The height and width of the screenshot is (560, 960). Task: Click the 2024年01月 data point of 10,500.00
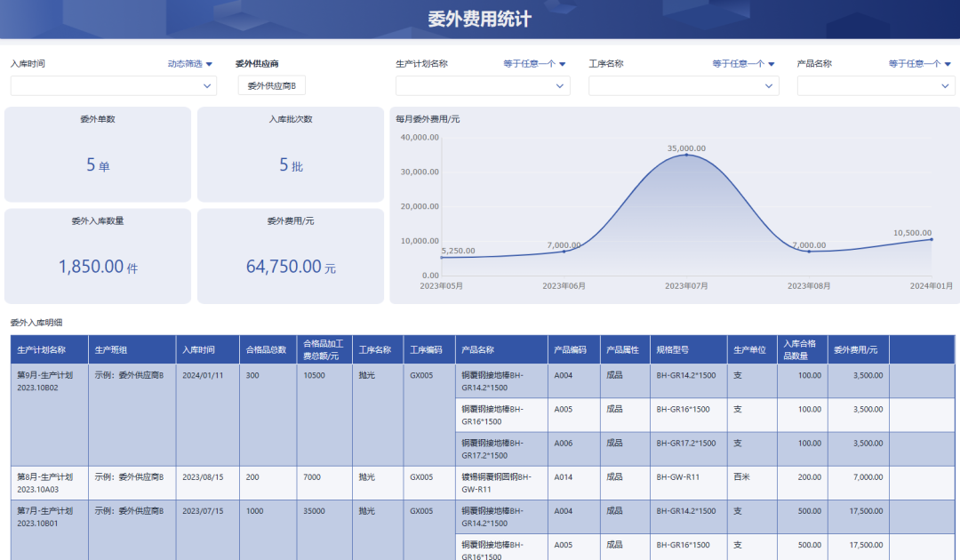click(x=931, y=239)
